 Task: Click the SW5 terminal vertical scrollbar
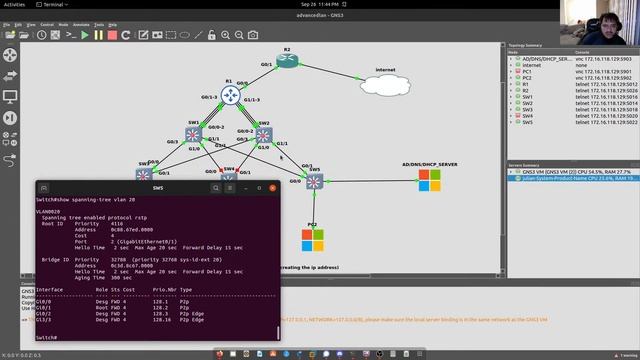coord(278,333)
